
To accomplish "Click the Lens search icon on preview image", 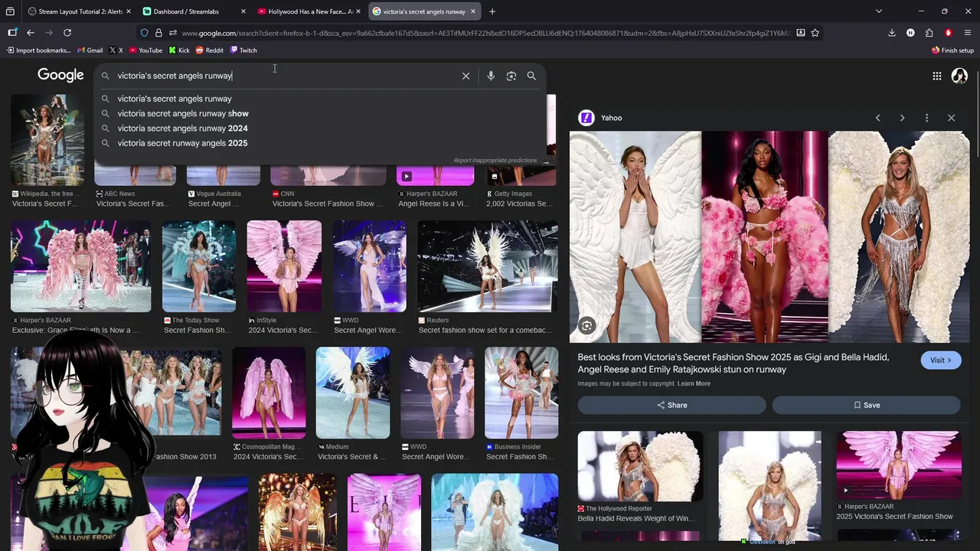I will tap(586, 326).
